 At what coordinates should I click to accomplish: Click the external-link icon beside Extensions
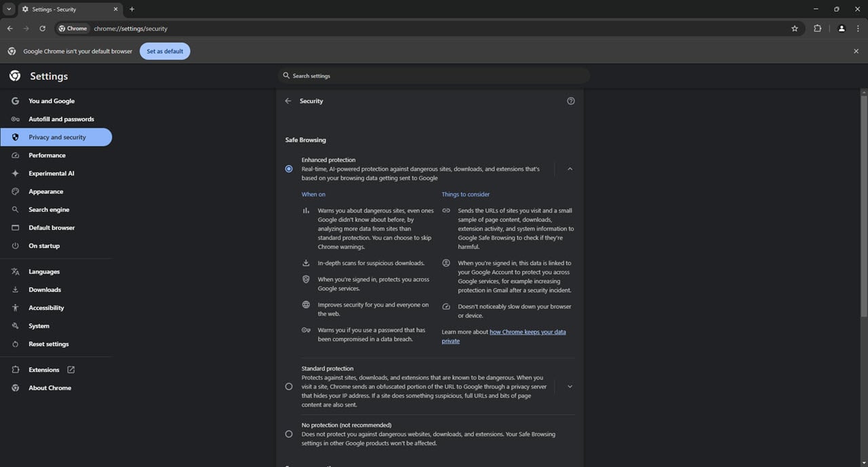pyautogui.click(x=71, y=370)
